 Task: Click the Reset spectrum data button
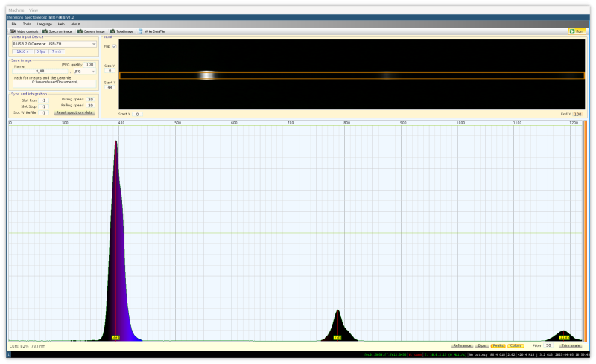74,112
